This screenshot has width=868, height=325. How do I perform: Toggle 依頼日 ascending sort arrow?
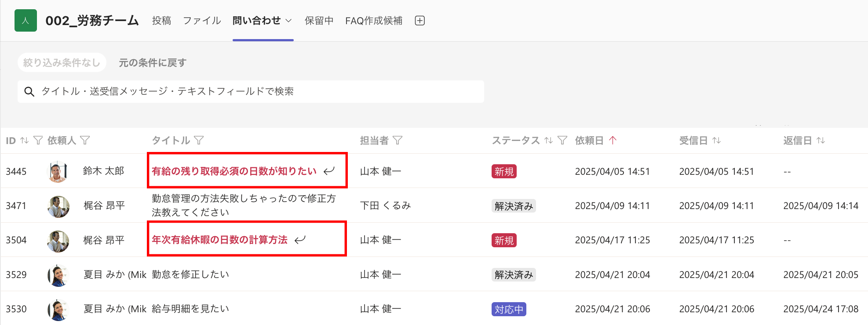tap(613, 140)
